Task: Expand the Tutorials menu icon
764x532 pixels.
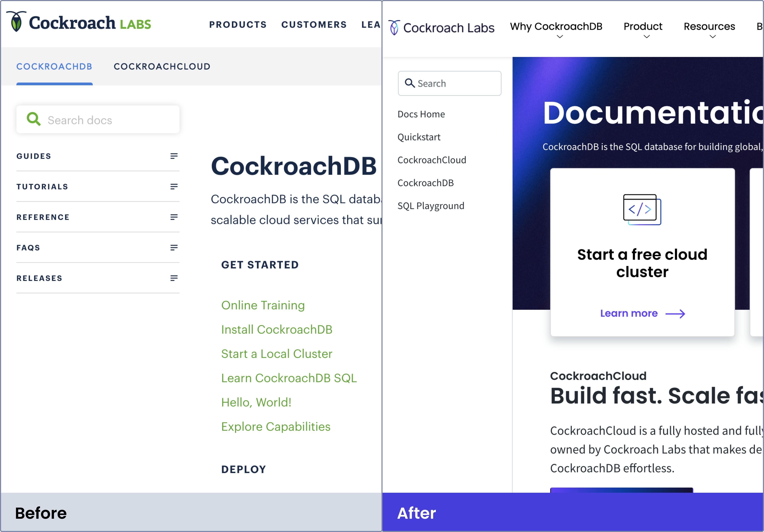Action: [174, 187]
